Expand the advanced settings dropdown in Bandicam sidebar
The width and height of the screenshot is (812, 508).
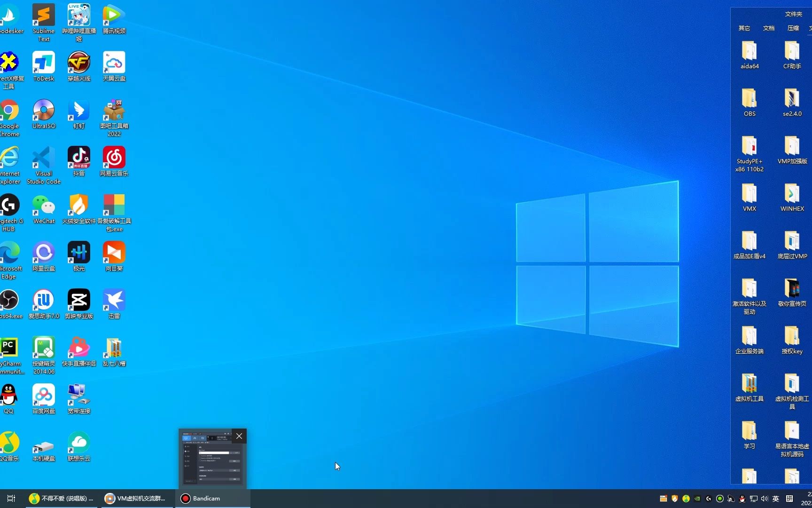190,481
